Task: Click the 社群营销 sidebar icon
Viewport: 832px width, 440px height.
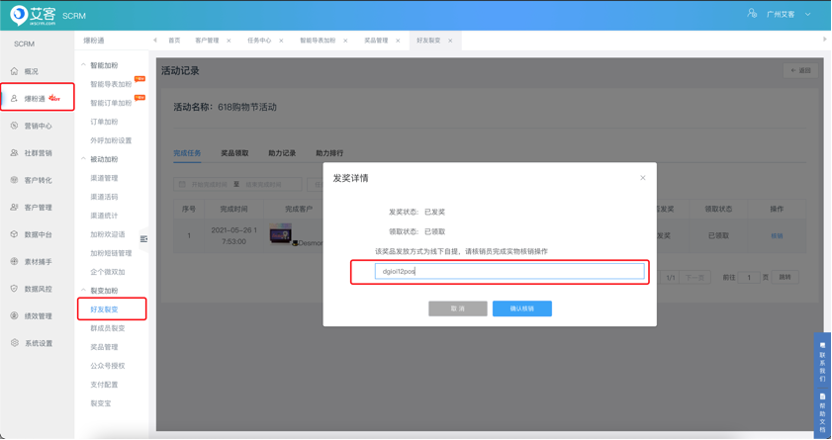Action: pos(14,153)
